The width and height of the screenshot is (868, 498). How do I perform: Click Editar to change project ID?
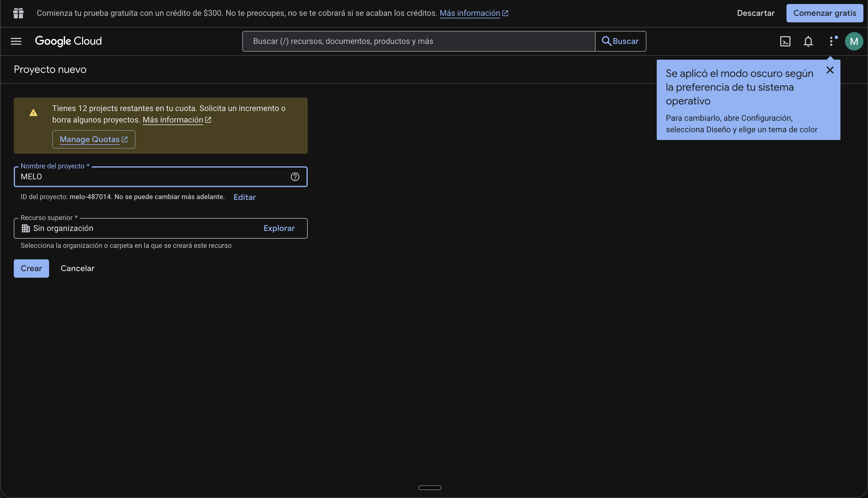tap(244, 197)
